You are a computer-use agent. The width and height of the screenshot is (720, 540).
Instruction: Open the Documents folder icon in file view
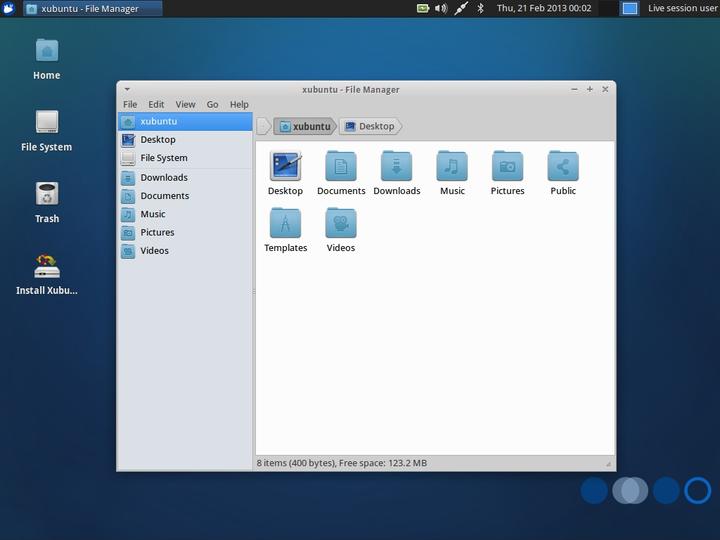[341, 166]
